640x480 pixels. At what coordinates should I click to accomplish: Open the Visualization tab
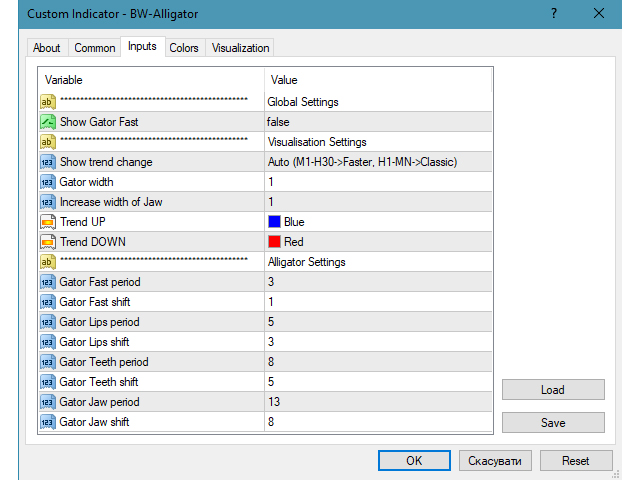(x=240, y=48)
